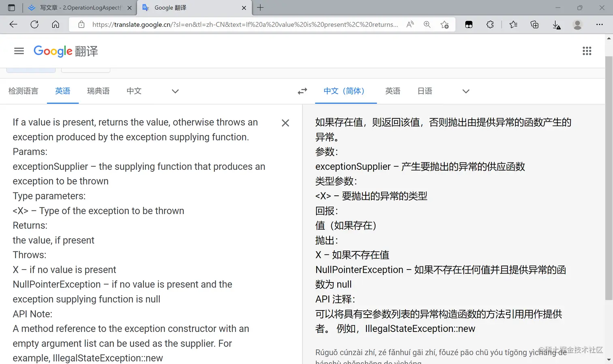This screenshot has width=613, height=364.
Task: Open the Downloads panel
Action: tap(557, 25)
